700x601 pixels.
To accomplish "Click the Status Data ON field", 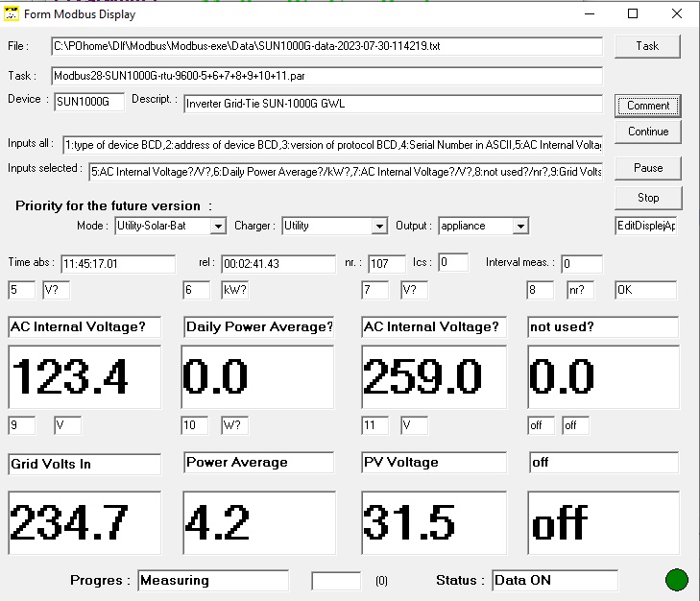I will coord(555,581).
